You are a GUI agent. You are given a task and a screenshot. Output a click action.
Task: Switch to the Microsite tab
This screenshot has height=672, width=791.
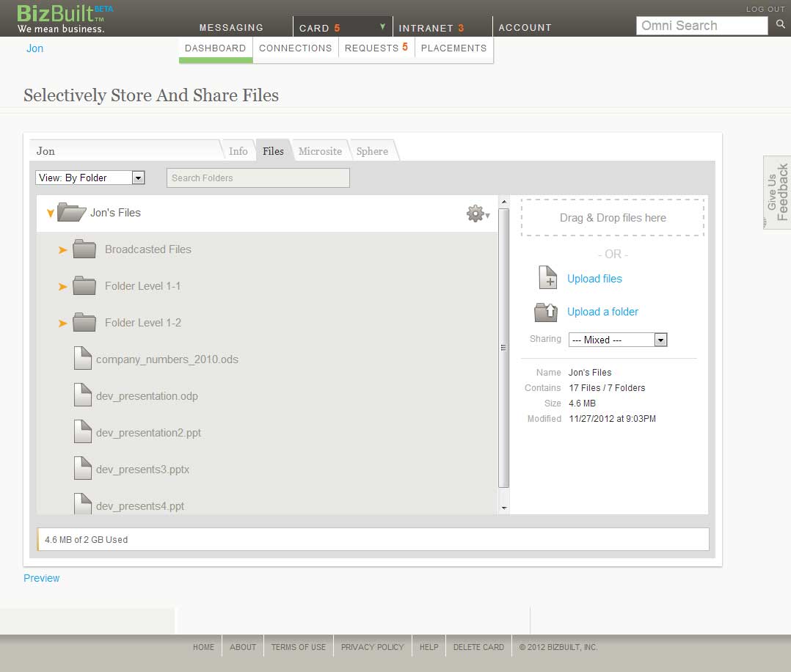pos(321,151)
